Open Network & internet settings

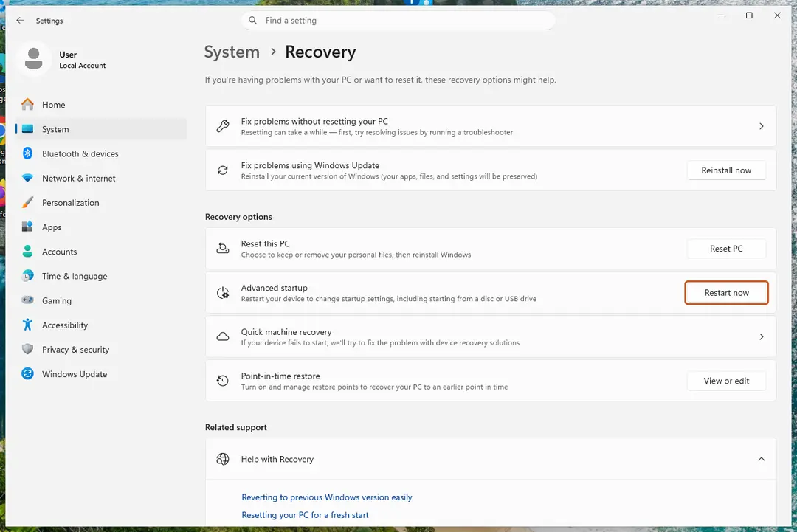(101, 178)
